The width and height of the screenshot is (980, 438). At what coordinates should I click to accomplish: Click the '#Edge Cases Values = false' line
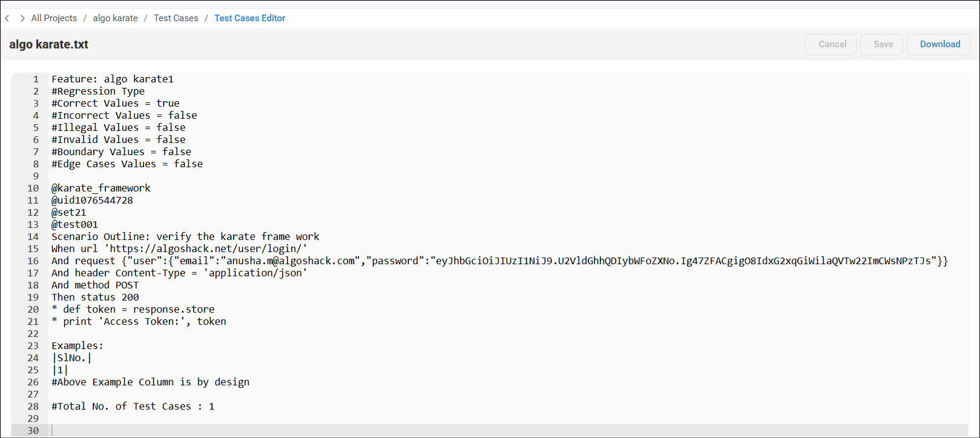[127, 164]
